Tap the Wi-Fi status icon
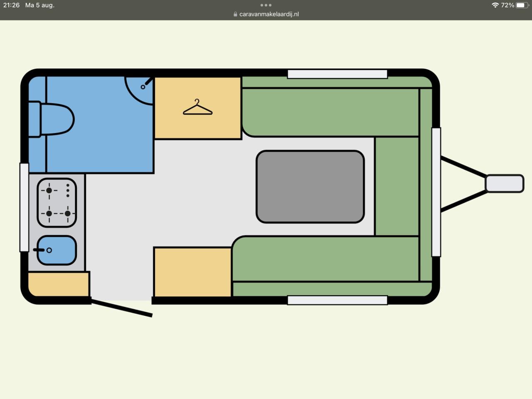The width and height of the screenshot is (532, 399). [x=495, y=5]
